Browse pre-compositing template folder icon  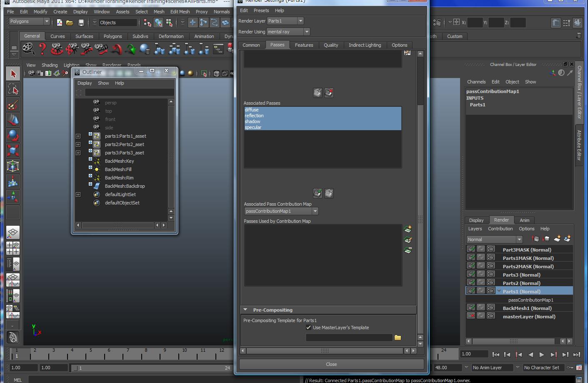click(x=398, y=338)
